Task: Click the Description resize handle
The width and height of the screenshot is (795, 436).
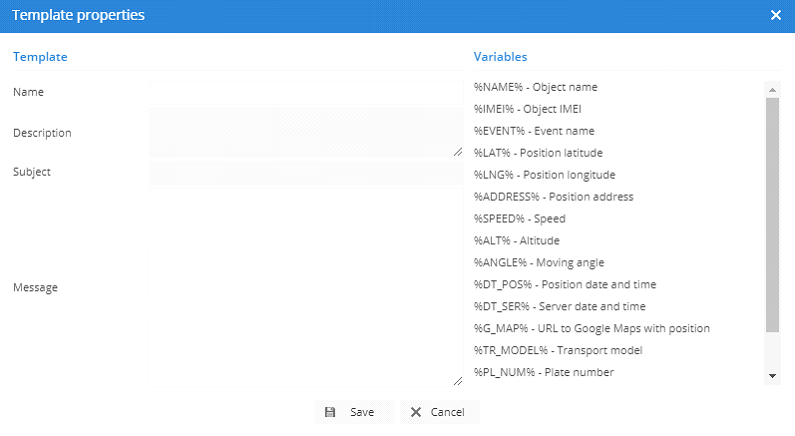Action: pyautogui.click(x=458, y=152)
